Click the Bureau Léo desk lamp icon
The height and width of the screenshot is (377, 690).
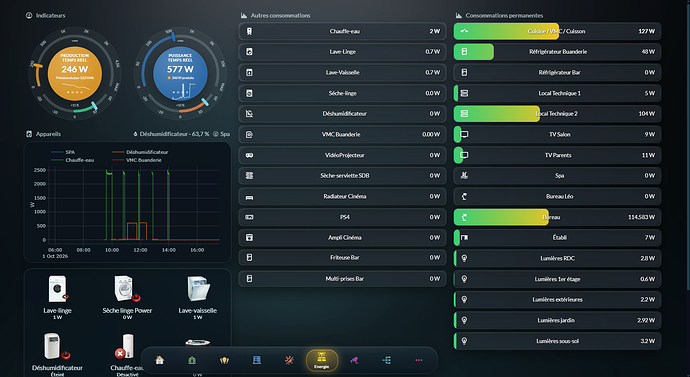[x=464, y=197]
